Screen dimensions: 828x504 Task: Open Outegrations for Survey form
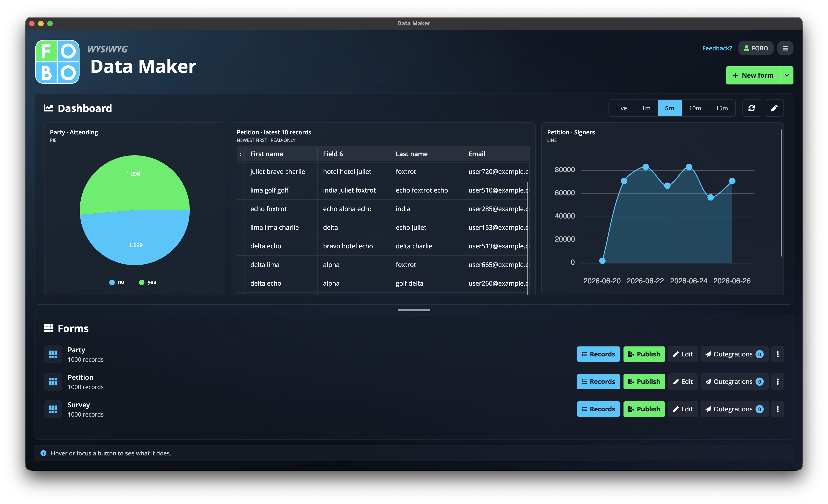pyautogui.click(x=734, y=409)
